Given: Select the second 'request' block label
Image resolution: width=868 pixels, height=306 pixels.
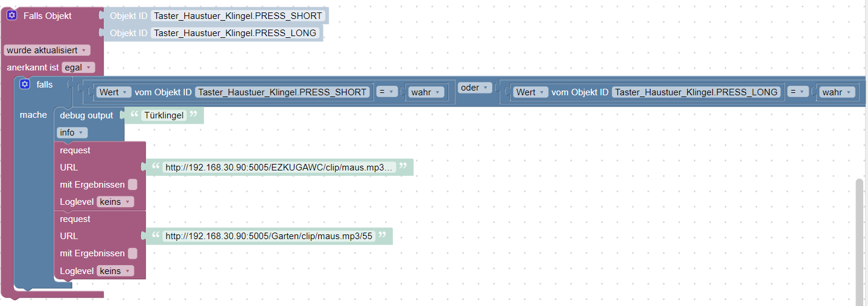Looking at the screenshot, I should click(75, 219).
